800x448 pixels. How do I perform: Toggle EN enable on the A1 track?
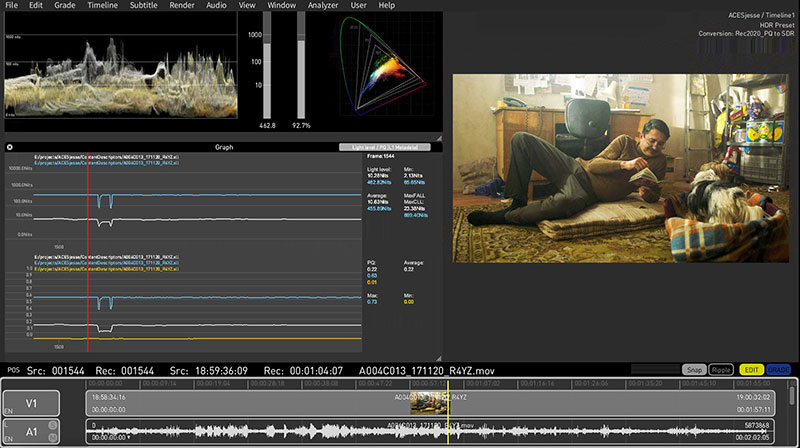[x=8, y=439]
